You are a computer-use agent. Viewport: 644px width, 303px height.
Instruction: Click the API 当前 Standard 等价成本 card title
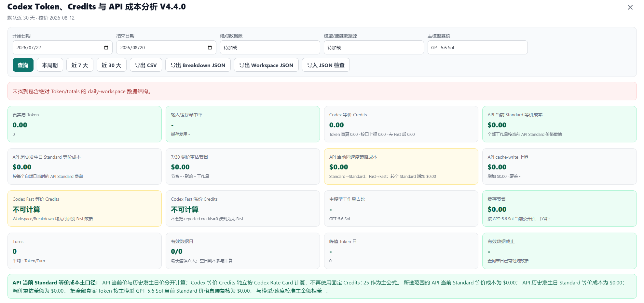point(515,115)
